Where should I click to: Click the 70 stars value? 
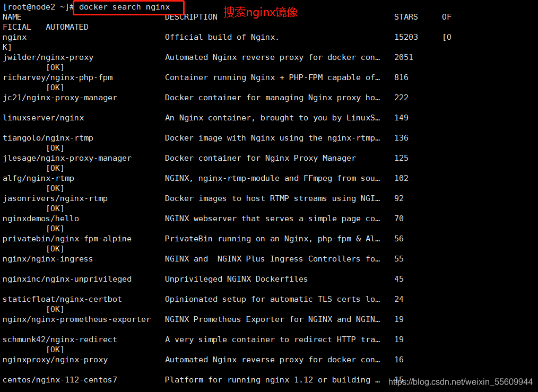pyautogui.click(x=399, y=219)
